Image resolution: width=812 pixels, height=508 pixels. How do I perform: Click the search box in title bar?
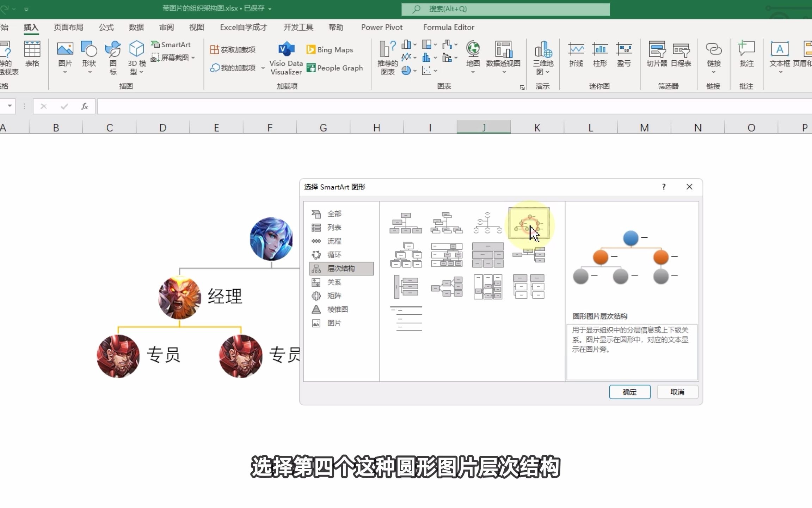(x=505, y=9)
